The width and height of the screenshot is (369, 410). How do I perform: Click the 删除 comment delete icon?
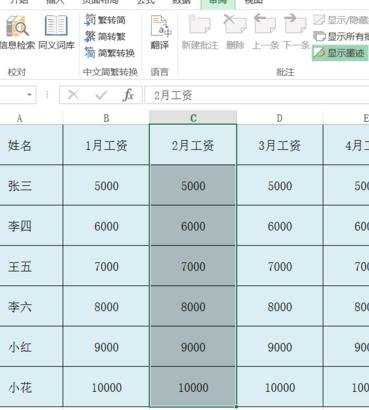[x=235, y=25]
